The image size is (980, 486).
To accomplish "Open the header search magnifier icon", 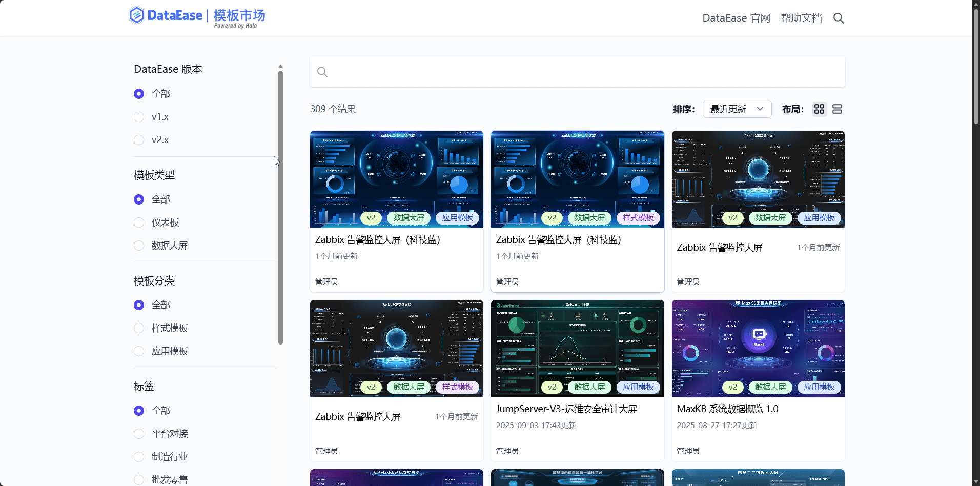I will [x=839, y=18].
